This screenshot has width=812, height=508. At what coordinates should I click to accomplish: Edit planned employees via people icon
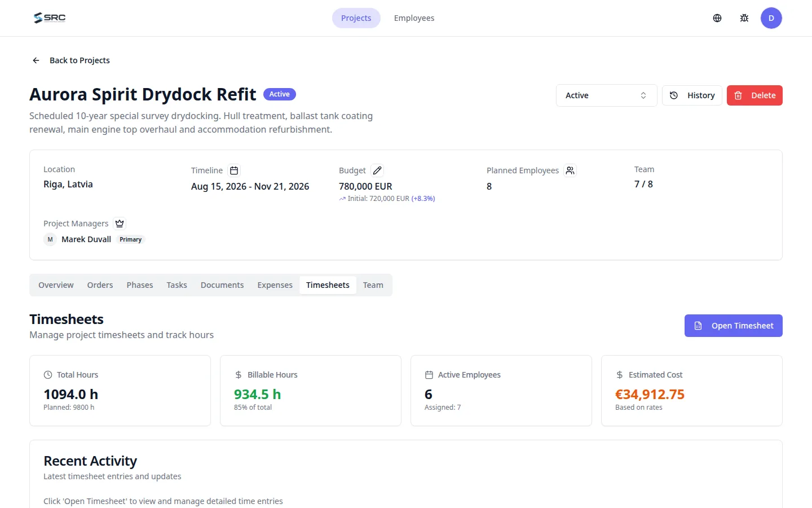tap(570, 170)
